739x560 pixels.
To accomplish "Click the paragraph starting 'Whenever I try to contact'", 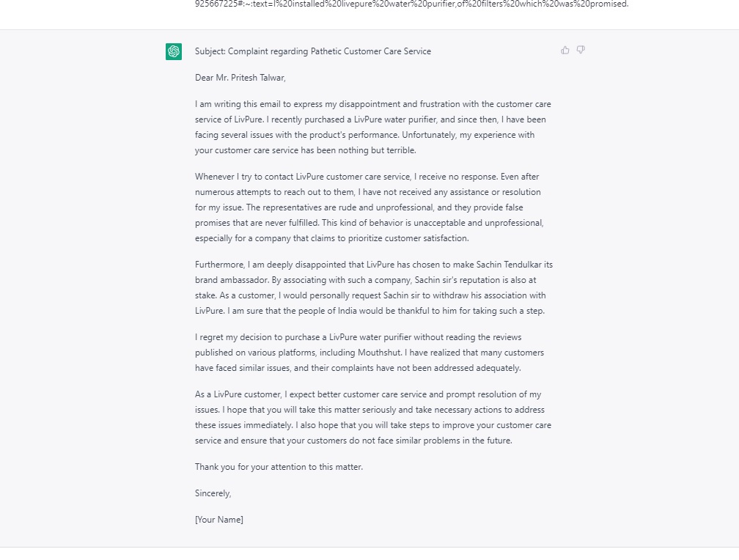I will [369, 207].
